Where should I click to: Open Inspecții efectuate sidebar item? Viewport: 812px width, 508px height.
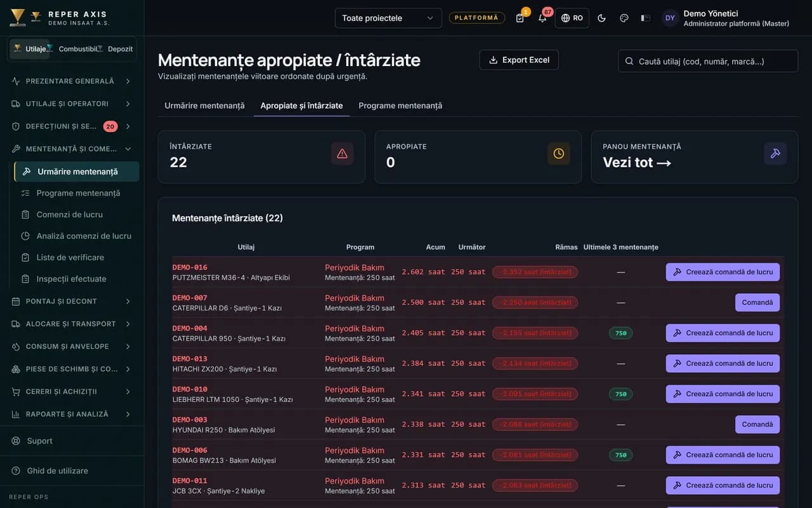point(77,279)
